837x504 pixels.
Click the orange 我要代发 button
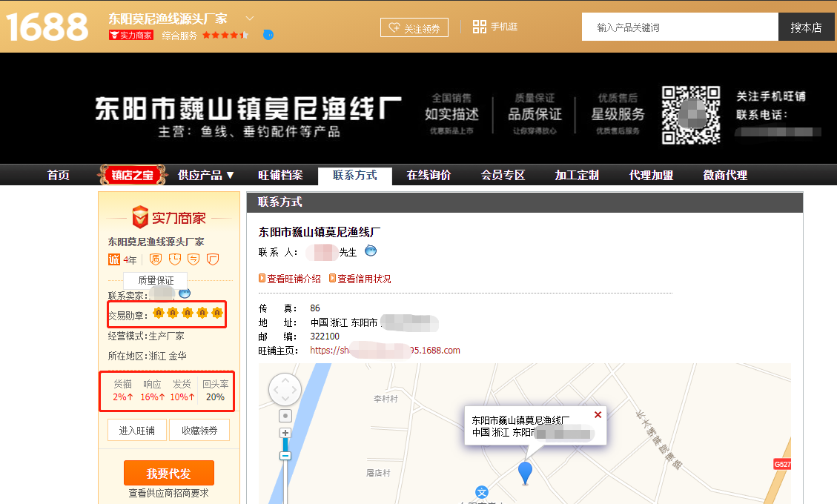tap(169, 473)
